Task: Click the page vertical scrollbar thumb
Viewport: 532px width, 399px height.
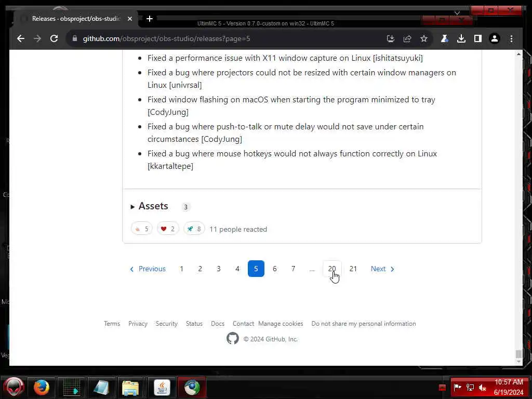Action: click(x=518, y=354)
